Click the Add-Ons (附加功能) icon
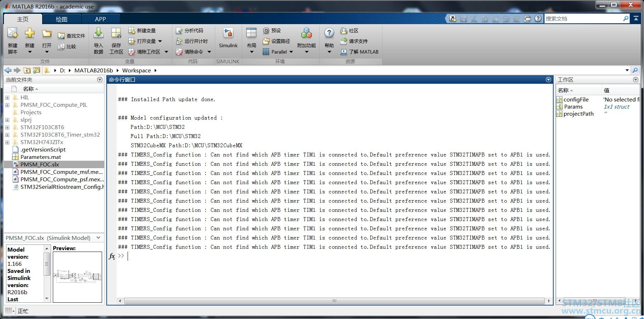 pos(307,33)
